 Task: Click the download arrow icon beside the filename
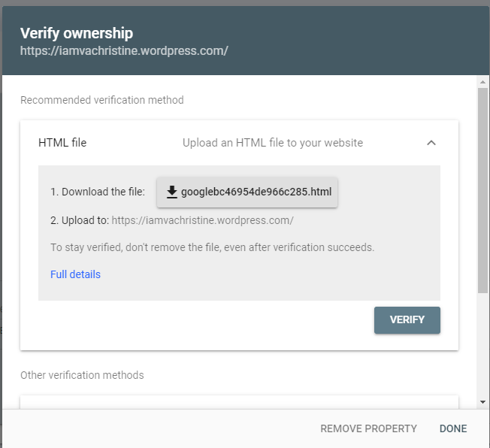pos(172,192)
